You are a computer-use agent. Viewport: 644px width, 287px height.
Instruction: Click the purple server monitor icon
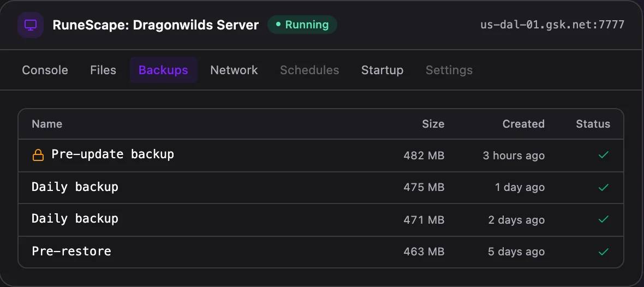pos(31,25)
